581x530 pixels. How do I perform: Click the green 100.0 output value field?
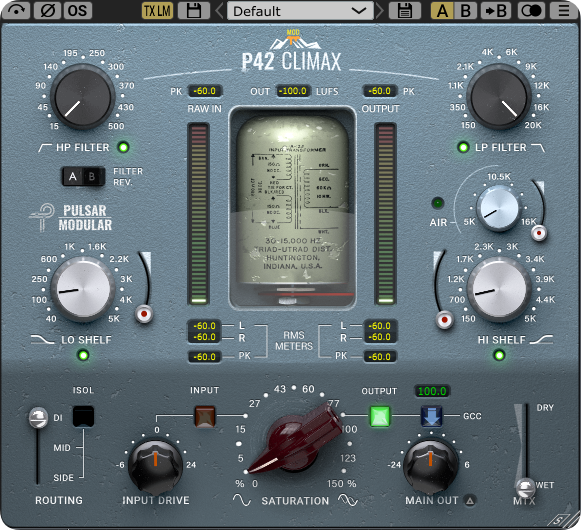[x=432, y=391]
